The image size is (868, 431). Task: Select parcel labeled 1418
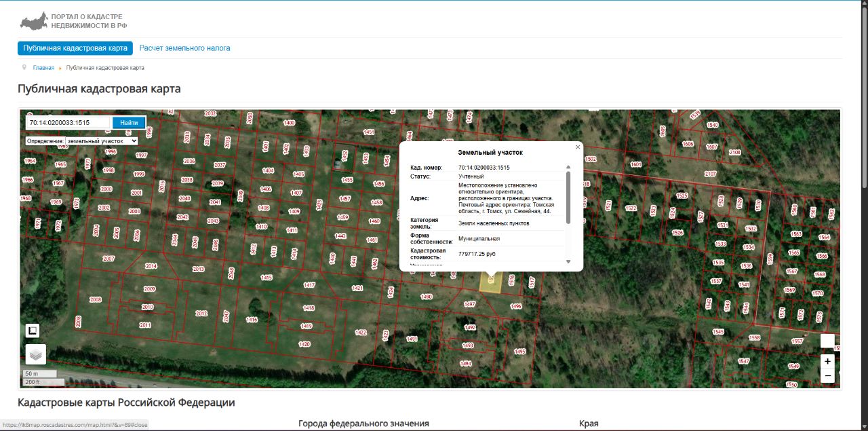pyautogui.click(x=309, y=308)
